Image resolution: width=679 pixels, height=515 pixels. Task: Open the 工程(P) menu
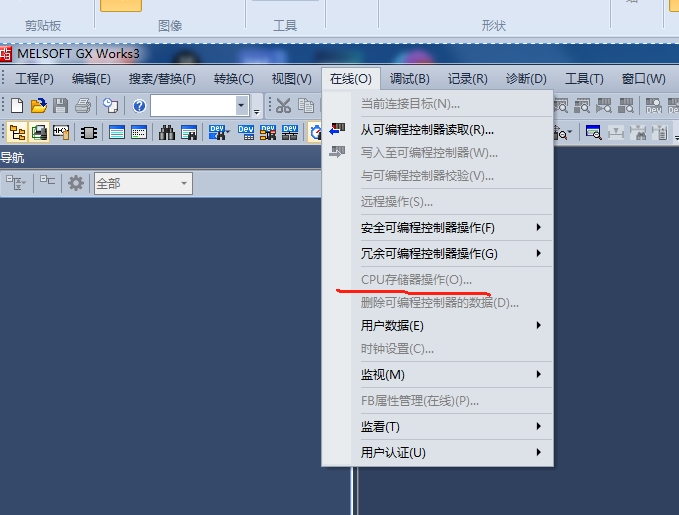pos(34,79)
